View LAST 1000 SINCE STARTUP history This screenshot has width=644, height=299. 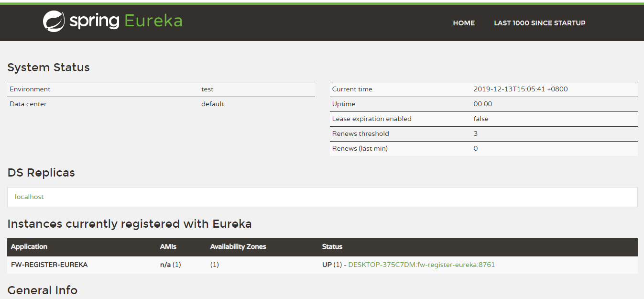coord(539,22)
